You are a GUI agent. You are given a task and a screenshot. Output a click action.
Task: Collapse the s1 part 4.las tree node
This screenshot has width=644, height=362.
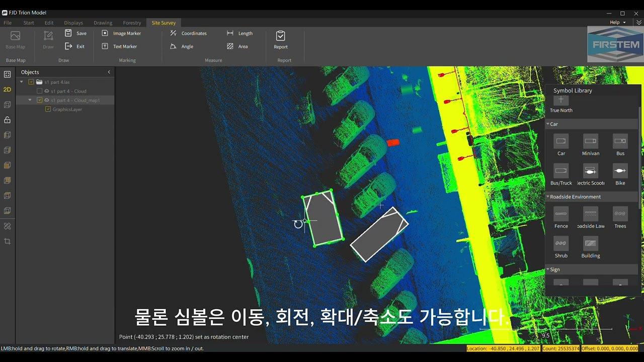tap(22, 82)
